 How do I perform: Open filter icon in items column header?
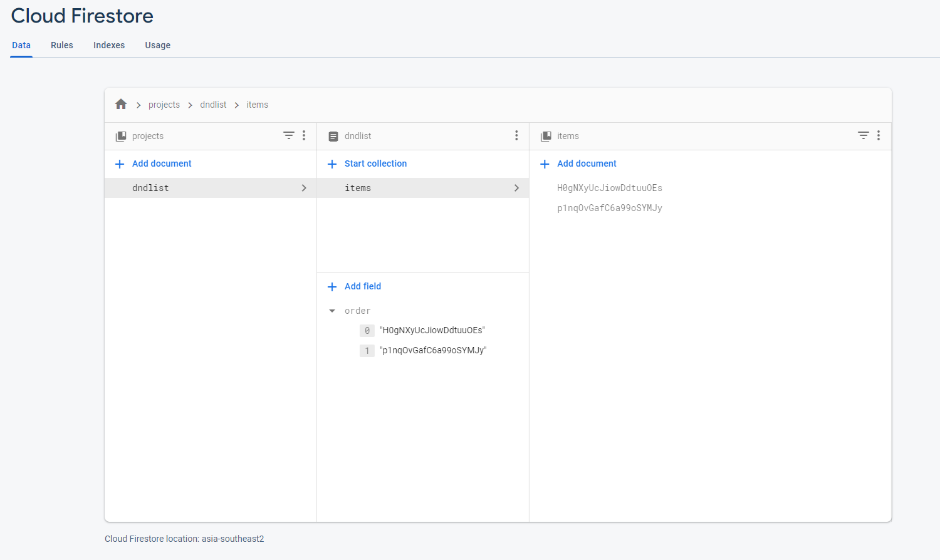(863, 135)
